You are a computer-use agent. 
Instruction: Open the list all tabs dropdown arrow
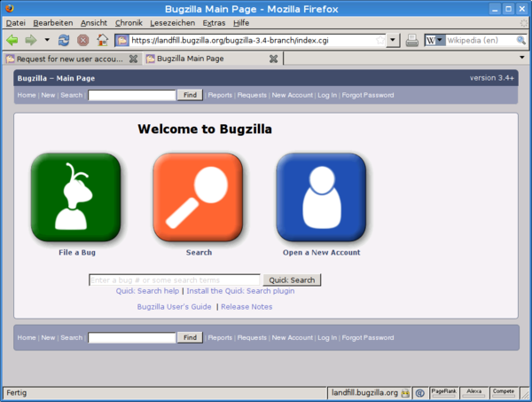click(522, 58)
